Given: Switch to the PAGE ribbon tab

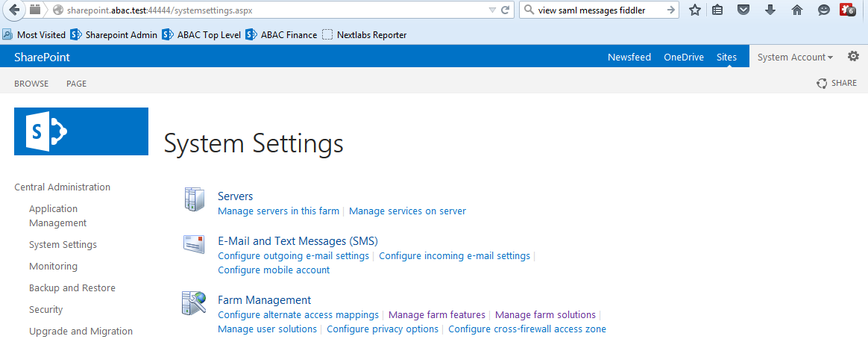Looking at the screenshot, I should point(76,84).
